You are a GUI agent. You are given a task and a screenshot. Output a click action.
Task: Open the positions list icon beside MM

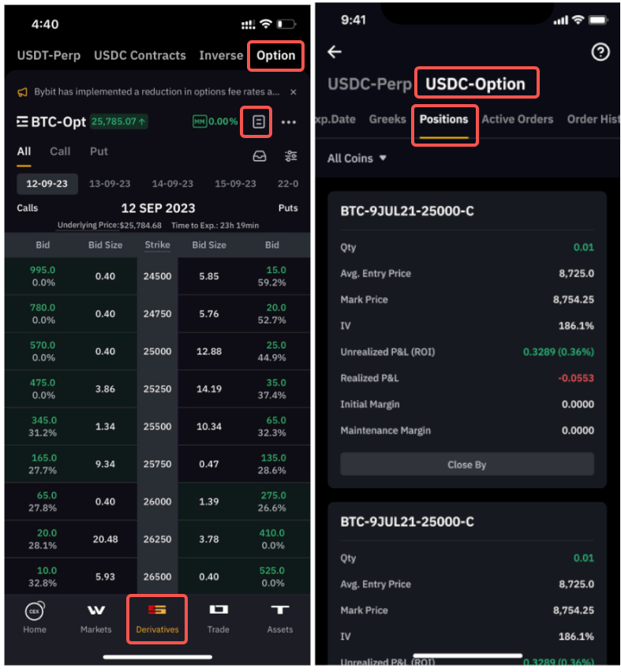tap(258, 122)
